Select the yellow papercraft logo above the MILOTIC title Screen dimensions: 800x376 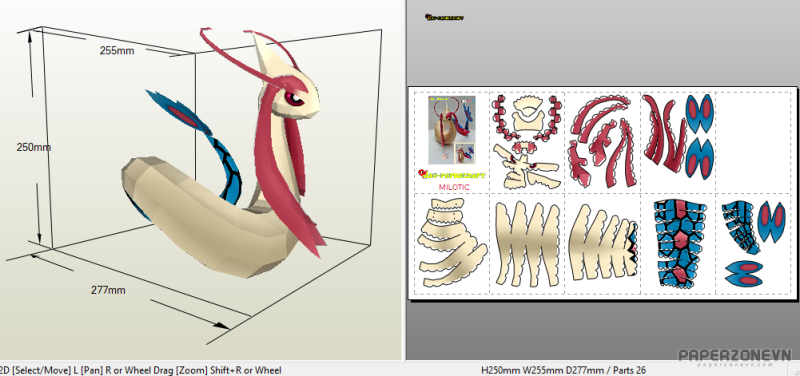pos(452,174)
